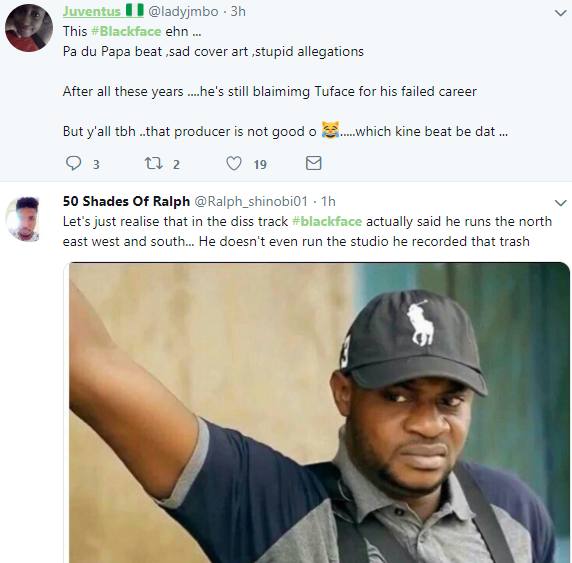
Task: Click the crying laughing cat emoji
Action: pyautogui.click(x=330, y=130)
